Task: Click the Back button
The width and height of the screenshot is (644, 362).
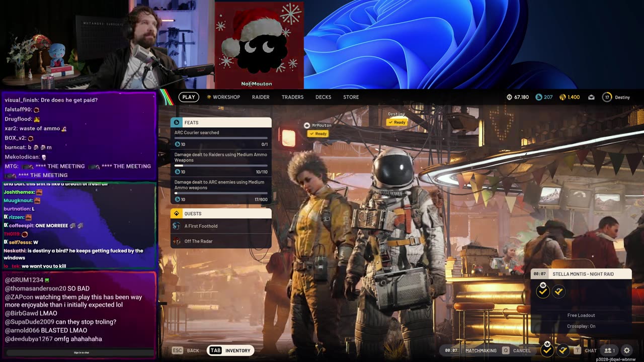Action: pos(193,350)
